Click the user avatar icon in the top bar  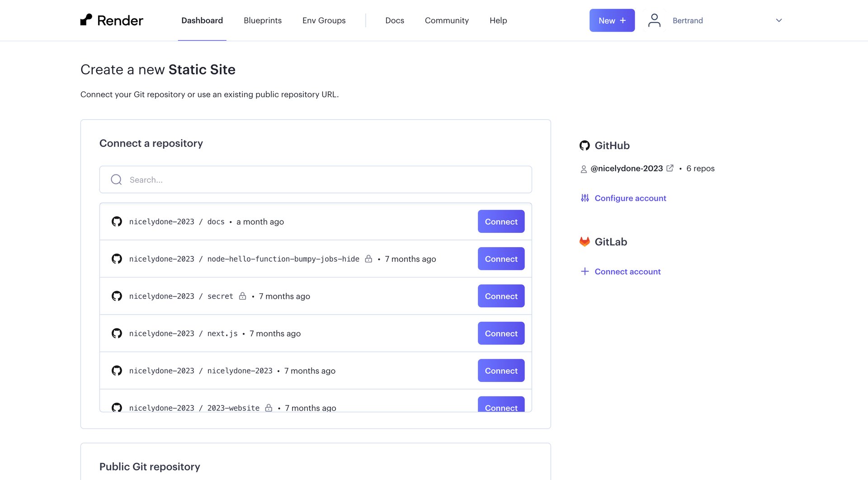coord(654,20)
